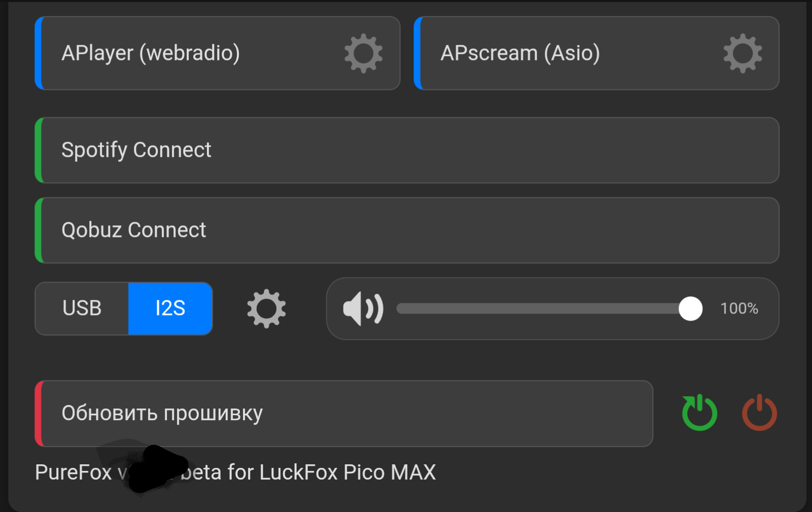The width and height of the screenshot is (812, 512).
Task: Click the volume slider handle
Action: (690, 309)
